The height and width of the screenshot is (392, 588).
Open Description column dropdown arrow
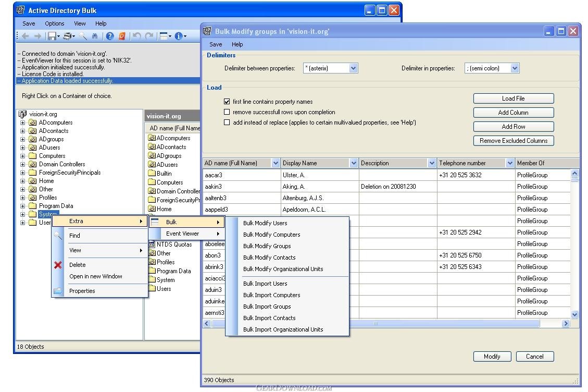[432, 163]
